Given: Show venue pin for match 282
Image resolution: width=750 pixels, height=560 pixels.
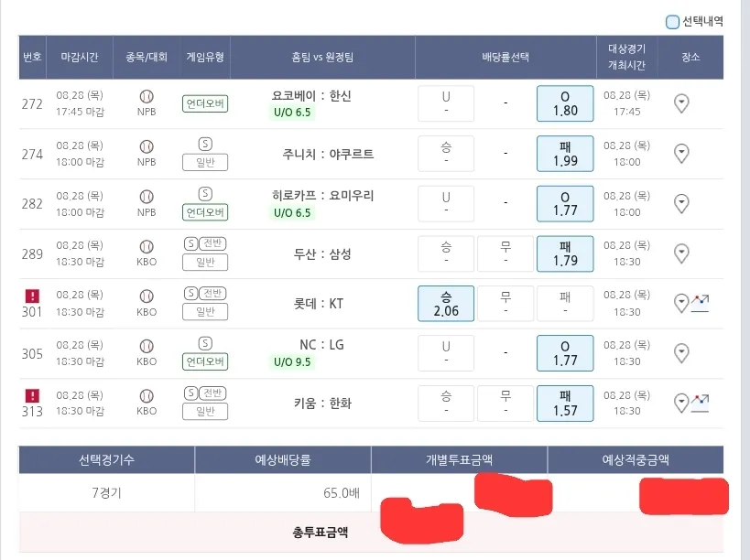Looking at the screenshot, I should 681,203.
